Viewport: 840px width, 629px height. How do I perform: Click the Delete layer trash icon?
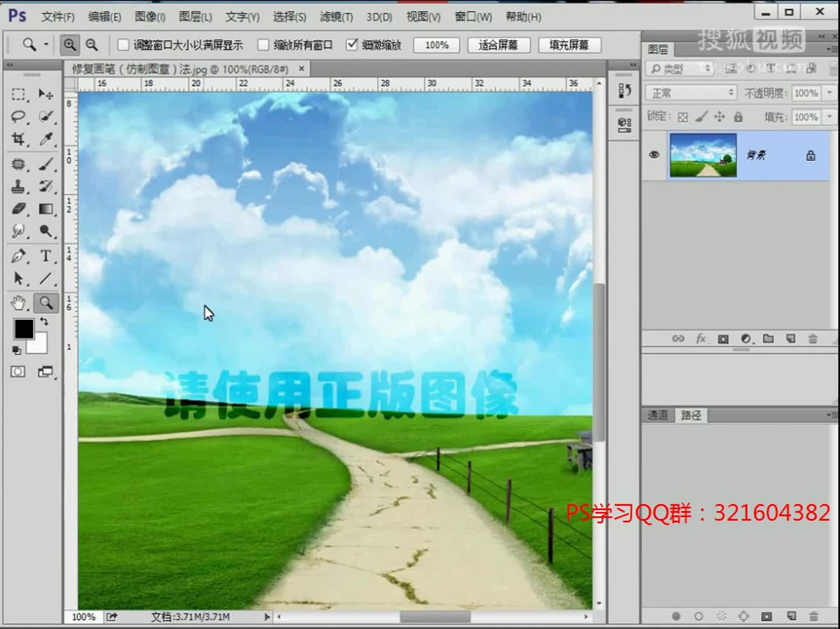click(813, 338)
